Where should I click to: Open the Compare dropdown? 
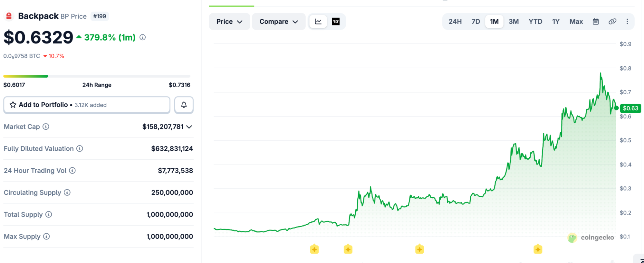279,22
